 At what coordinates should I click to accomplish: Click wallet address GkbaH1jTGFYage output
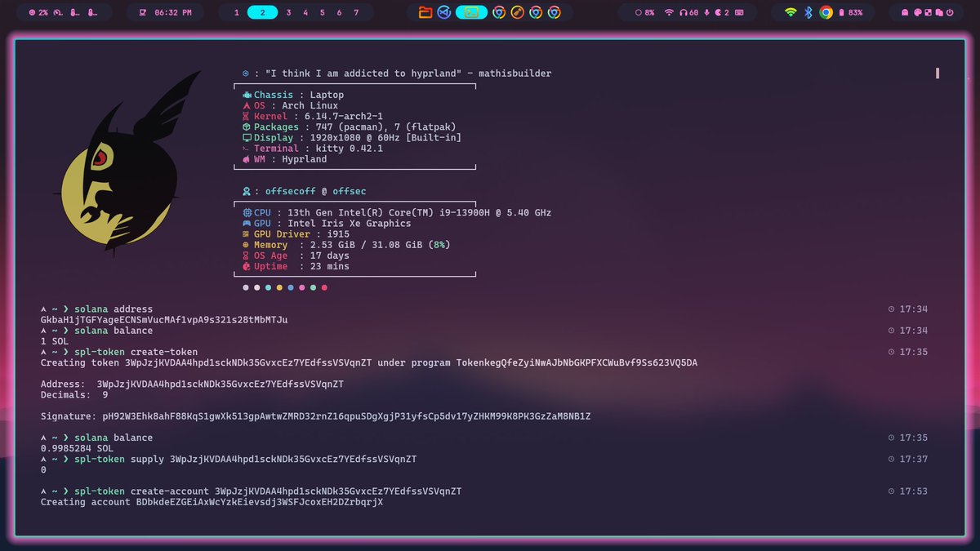click(x=164, y=320)
